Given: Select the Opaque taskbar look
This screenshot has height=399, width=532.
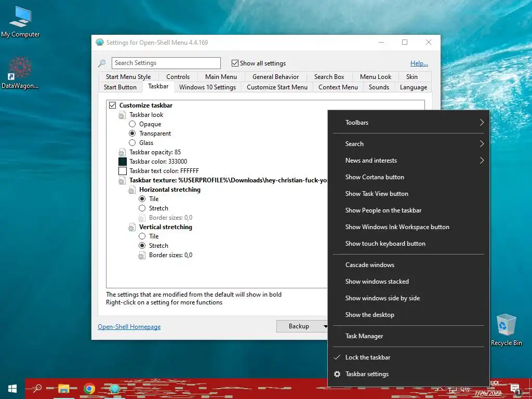Looking at the screenshot, I should (x=132, y=124).
